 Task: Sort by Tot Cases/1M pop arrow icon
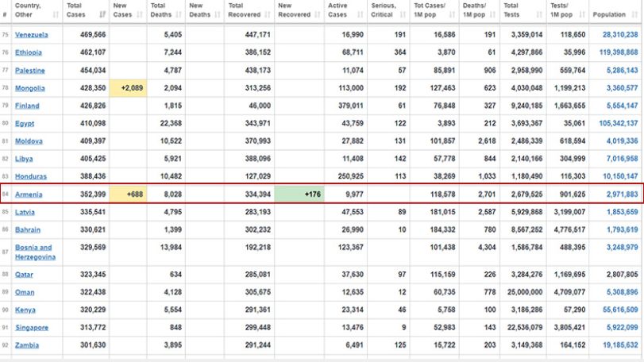click(x=452, y=15)
